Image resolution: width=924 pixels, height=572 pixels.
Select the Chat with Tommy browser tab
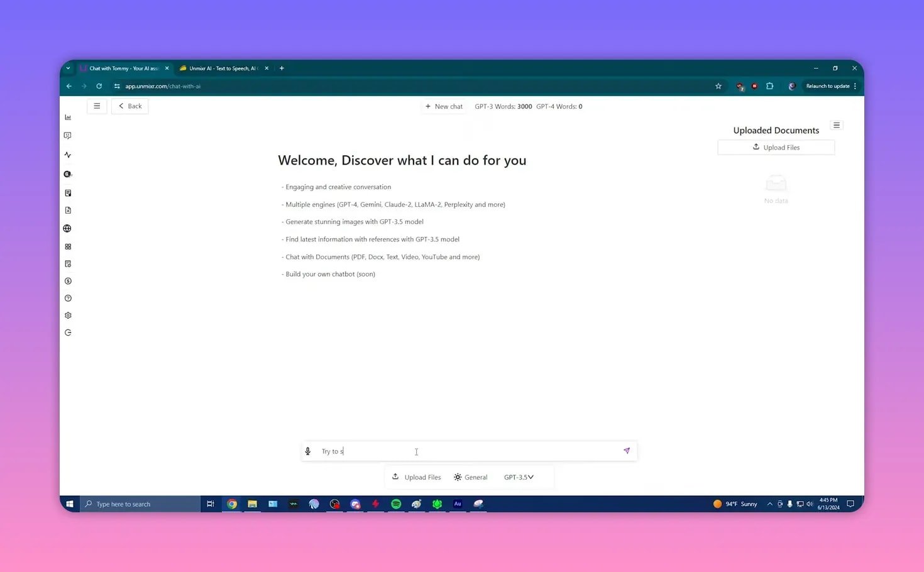(x=121, y=68)
